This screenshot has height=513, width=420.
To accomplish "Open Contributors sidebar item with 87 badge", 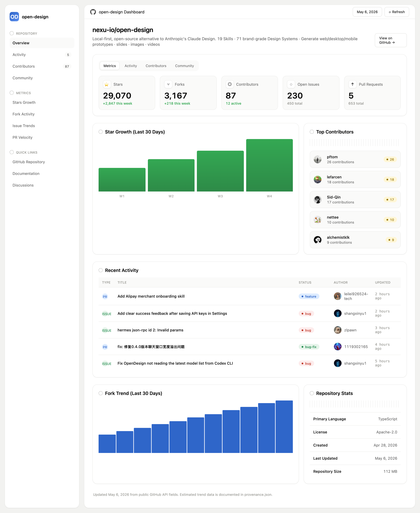I will tap(42, 66).
